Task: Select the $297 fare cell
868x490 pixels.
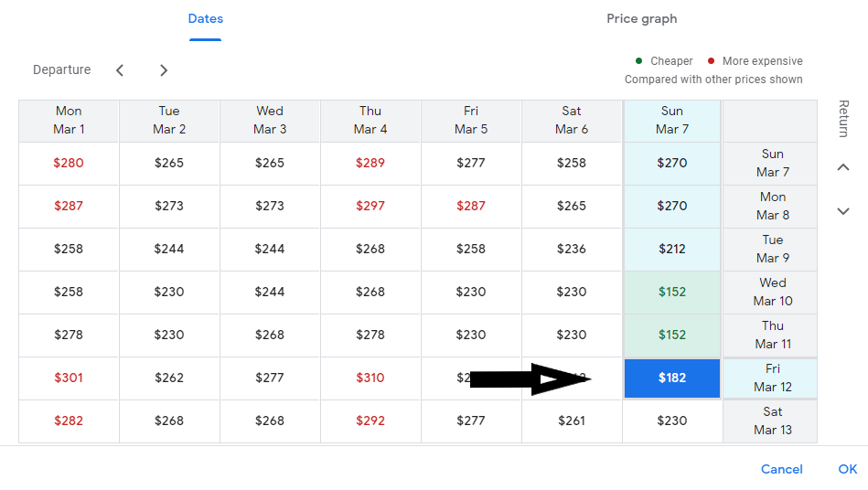Action: click(370, 206)
